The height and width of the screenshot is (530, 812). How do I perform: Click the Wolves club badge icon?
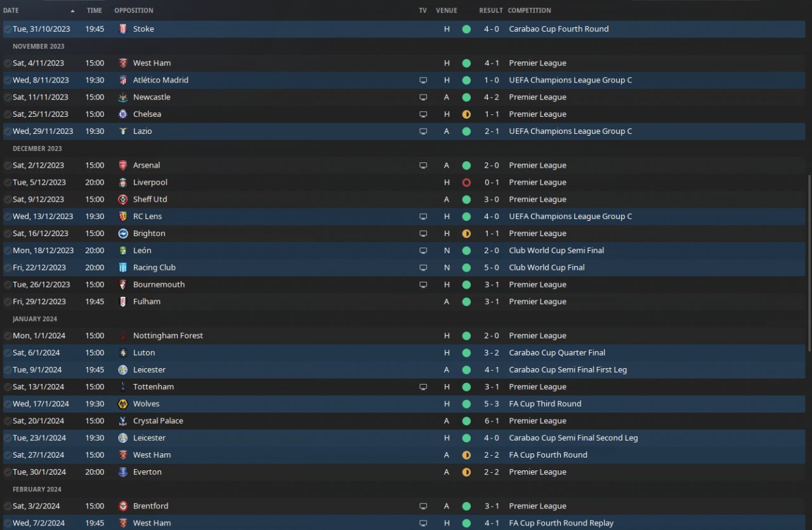[122, 404]
